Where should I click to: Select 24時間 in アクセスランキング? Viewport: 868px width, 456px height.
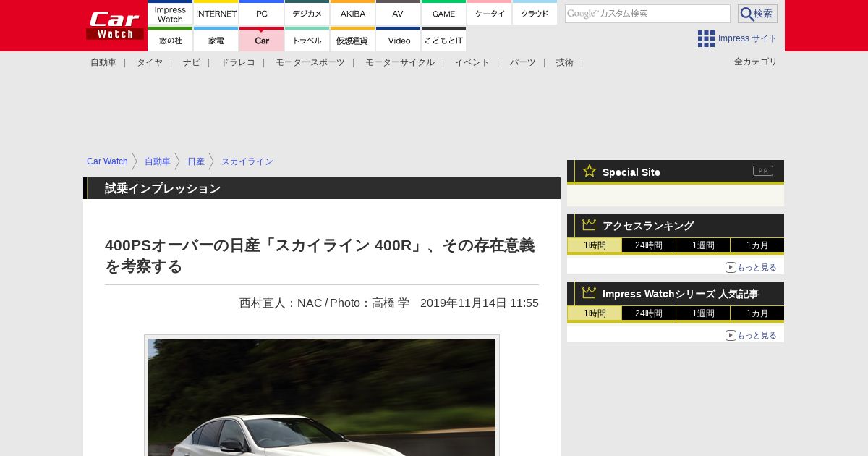[649, 245]
